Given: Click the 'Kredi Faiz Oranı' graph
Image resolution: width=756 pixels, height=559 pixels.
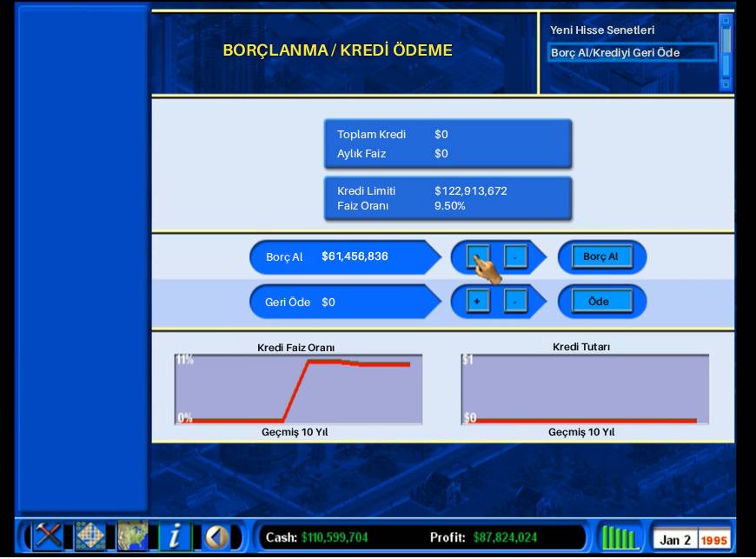Looking at the screenshot, I should click(298, 389).
